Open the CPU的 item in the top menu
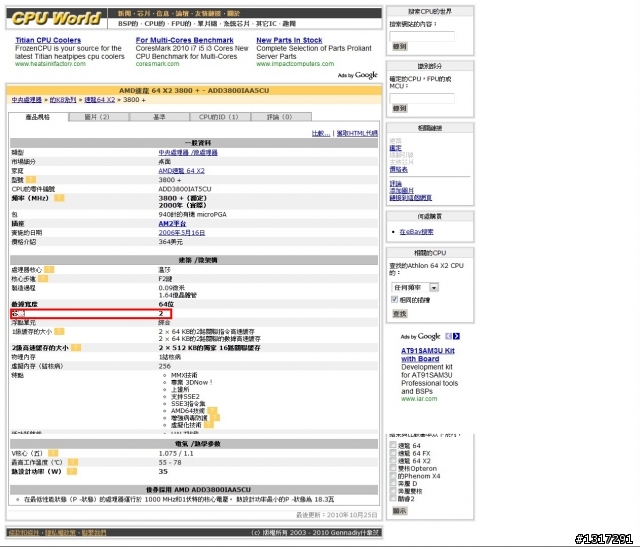This screenshot has height=547, width=640. 155,24
